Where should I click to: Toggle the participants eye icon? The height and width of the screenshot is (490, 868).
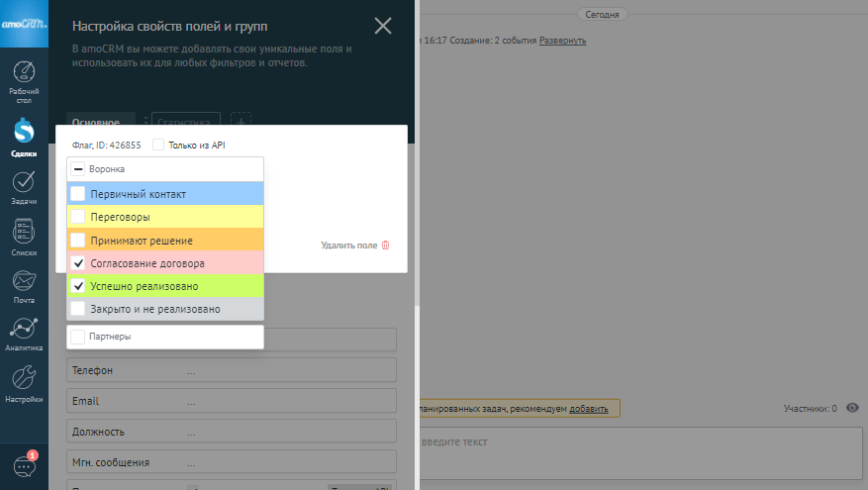pyautogui.click(x=852, y=408)
